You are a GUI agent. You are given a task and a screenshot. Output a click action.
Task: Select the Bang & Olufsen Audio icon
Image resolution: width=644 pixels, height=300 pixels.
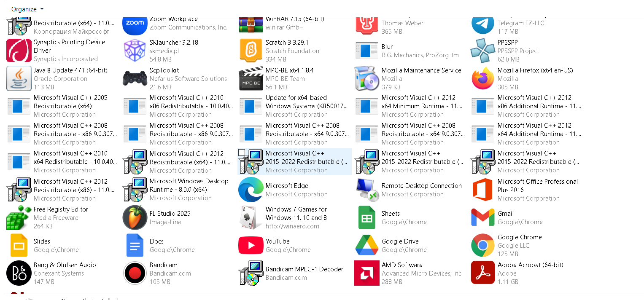(x=19, y=273)
